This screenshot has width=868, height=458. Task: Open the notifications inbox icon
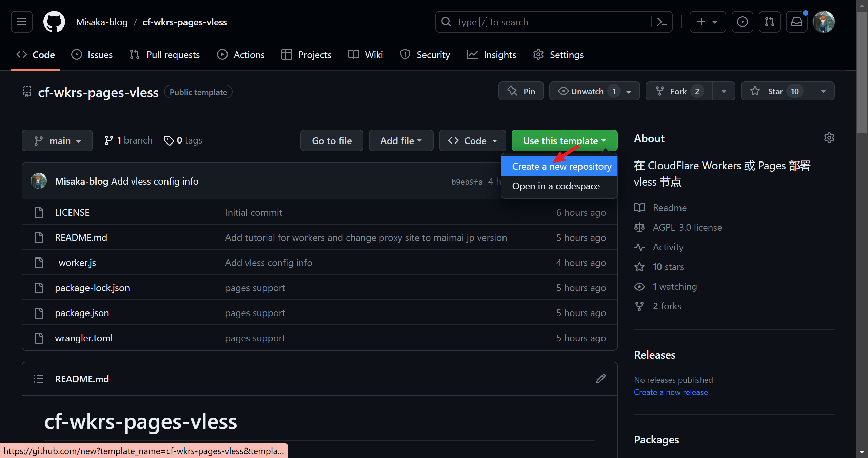point(796,22)
